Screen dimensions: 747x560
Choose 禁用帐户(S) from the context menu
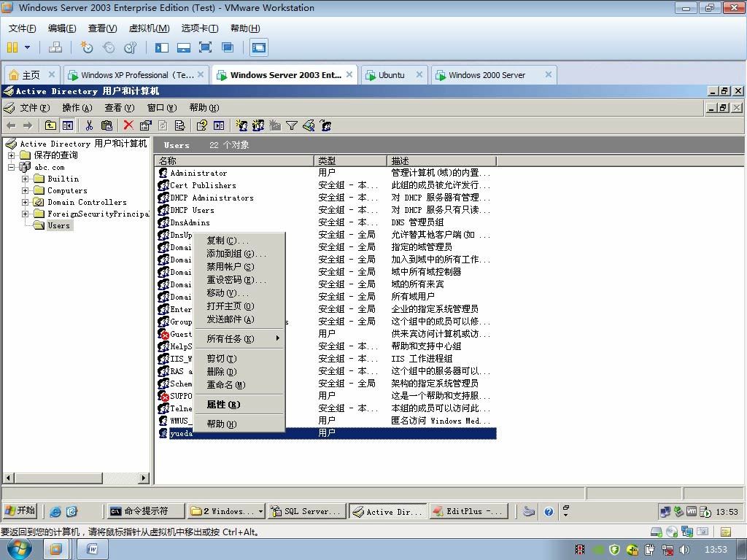coord(239,267)
